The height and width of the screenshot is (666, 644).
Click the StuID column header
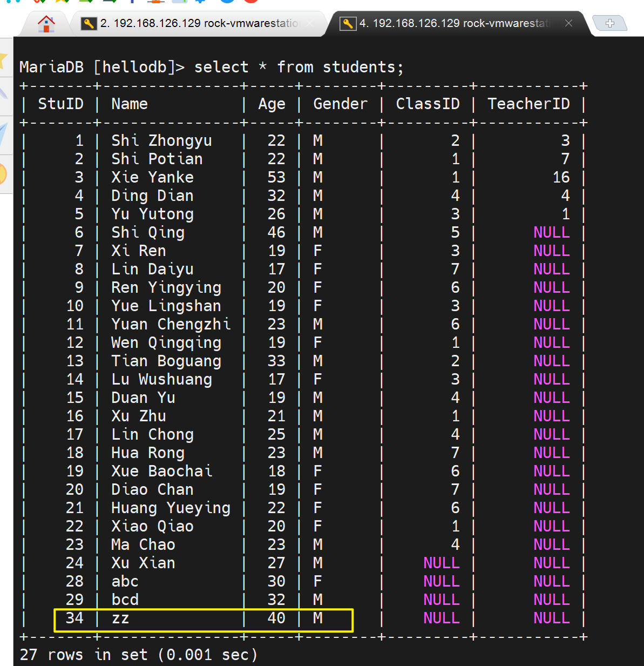(x=60, y=104)
